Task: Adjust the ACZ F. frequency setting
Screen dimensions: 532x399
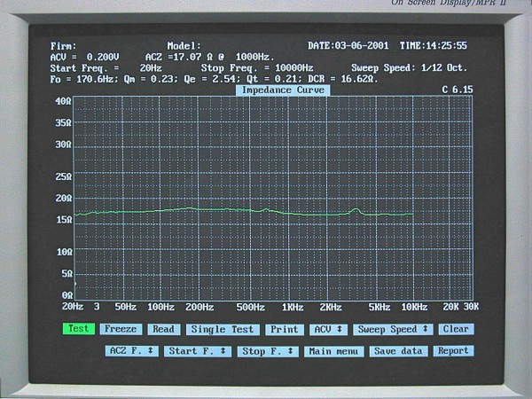Action: pyautogui.click(x=131, y=351)
